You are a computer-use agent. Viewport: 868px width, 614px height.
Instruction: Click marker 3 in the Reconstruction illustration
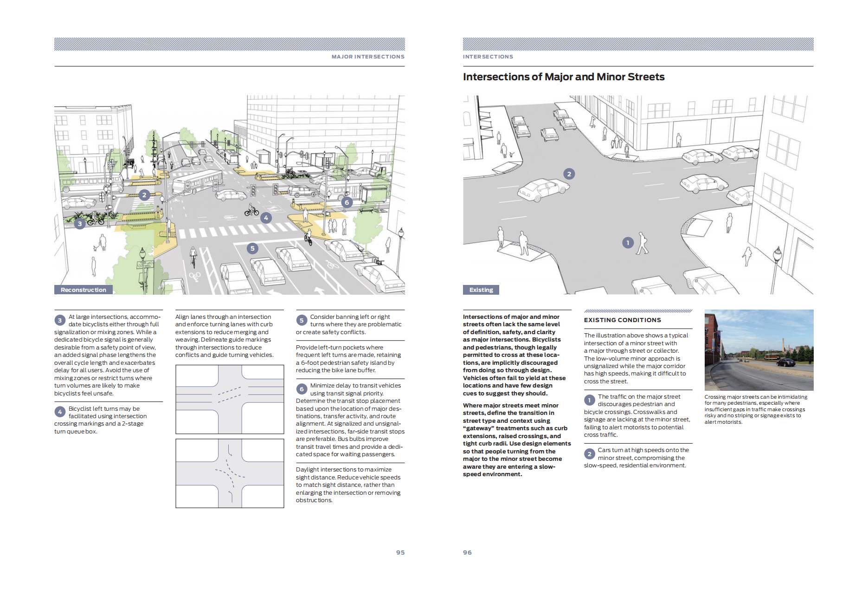(x=80, y=224)
